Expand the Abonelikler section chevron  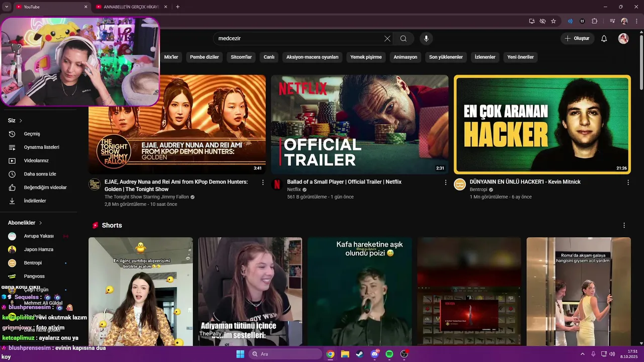[x=40, y=223]
